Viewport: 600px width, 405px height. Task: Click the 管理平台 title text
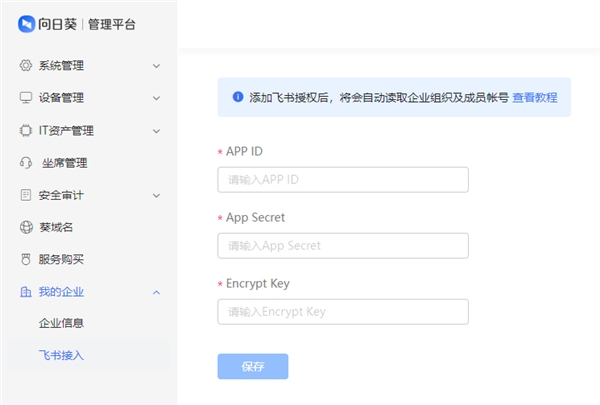[111, 24]
